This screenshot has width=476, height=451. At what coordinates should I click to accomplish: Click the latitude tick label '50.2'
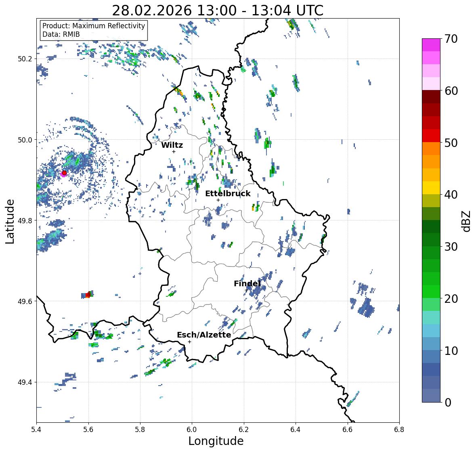pyautogui.click(x=25, y=59)
